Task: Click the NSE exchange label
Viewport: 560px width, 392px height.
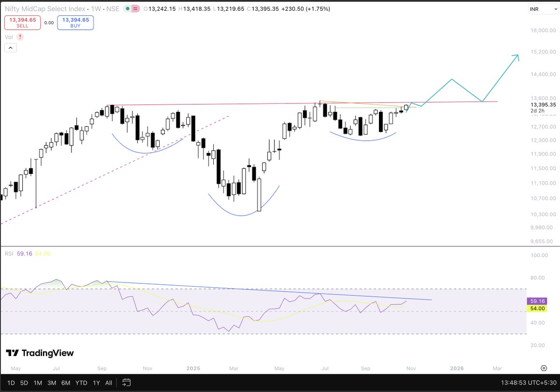Action: tap(114, 9)
